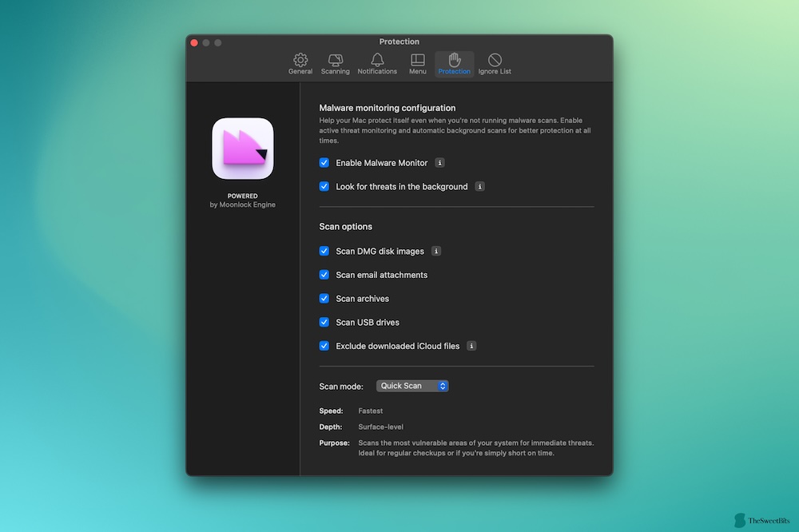Open info for Scan DMG disk images
Image resolution: width=799 pixels, height=532 pixels.
point(436,251)
